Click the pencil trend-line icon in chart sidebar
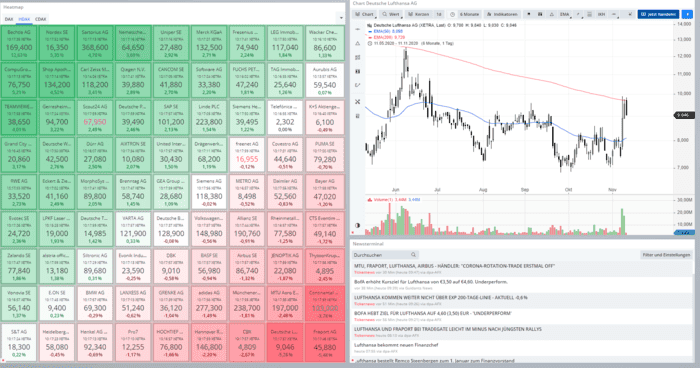The width and height of the screenshot is (700, 368). point(358,85)
